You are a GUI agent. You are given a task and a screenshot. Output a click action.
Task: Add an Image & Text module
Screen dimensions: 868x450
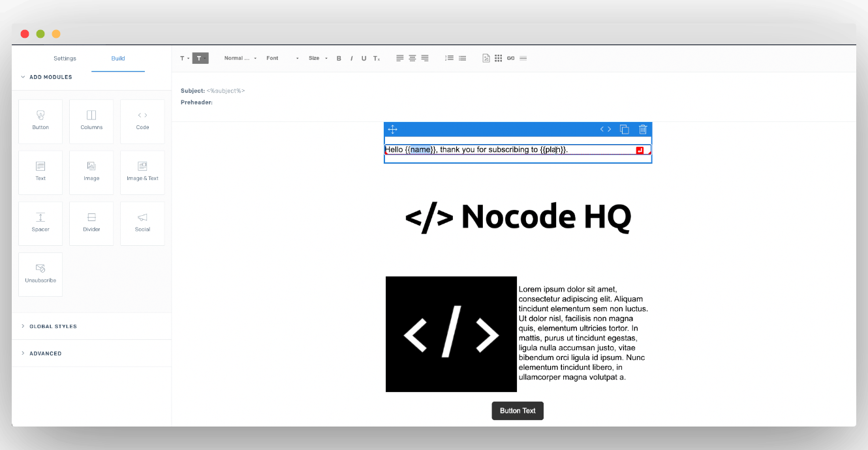click(x=142, y=172)
